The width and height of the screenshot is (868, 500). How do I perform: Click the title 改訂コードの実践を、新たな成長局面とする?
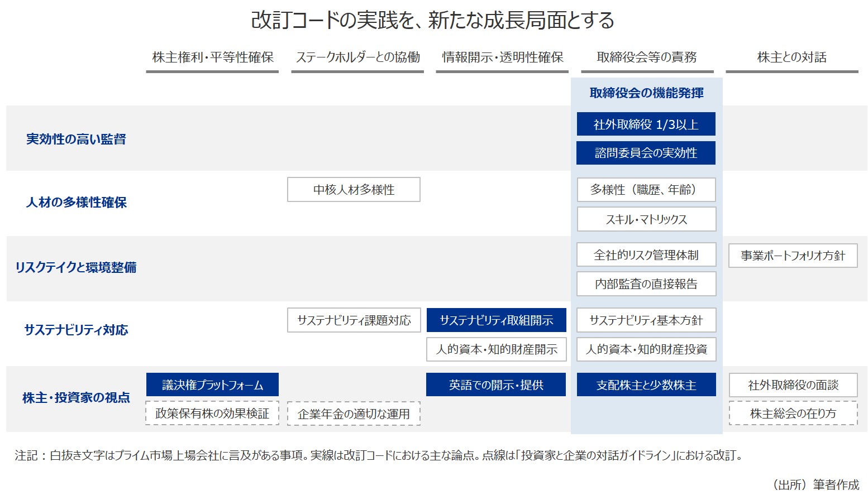pyautogui.click(x=432, y=21)
